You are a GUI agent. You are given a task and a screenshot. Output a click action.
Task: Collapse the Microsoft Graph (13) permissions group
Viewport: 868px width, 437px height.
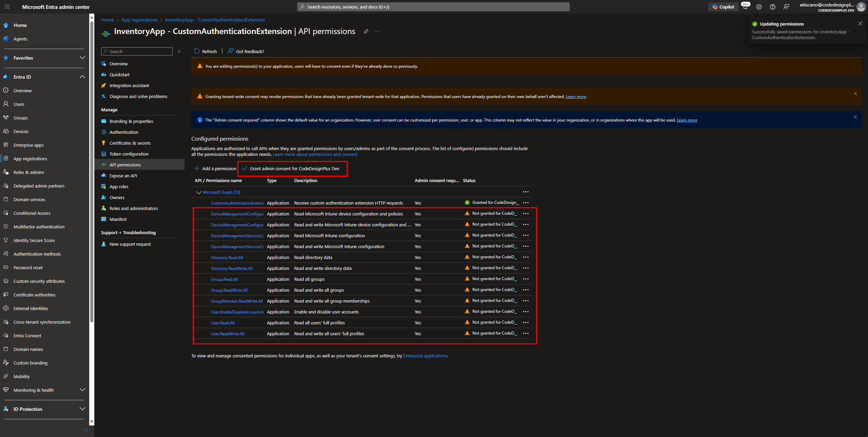pyautogui.click(x=199, y=193)
